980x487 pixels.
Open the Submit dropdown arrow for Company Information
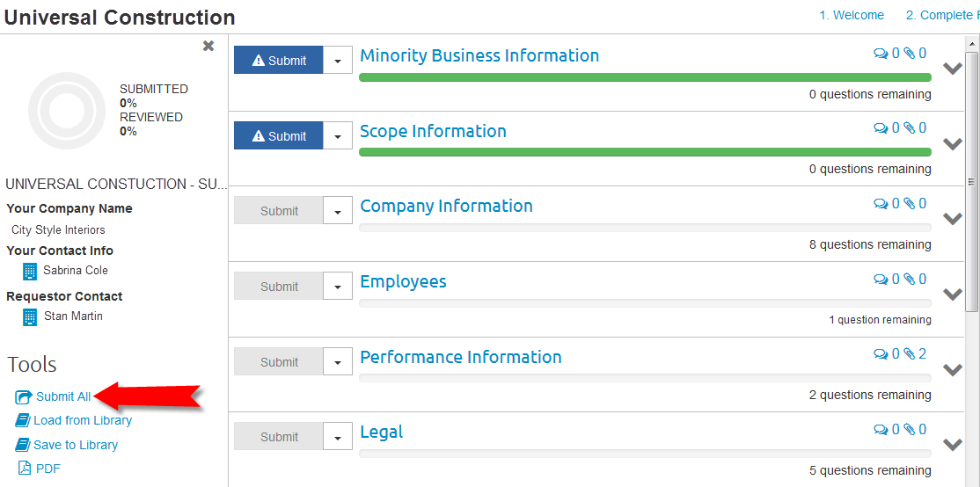pos(338,211)
